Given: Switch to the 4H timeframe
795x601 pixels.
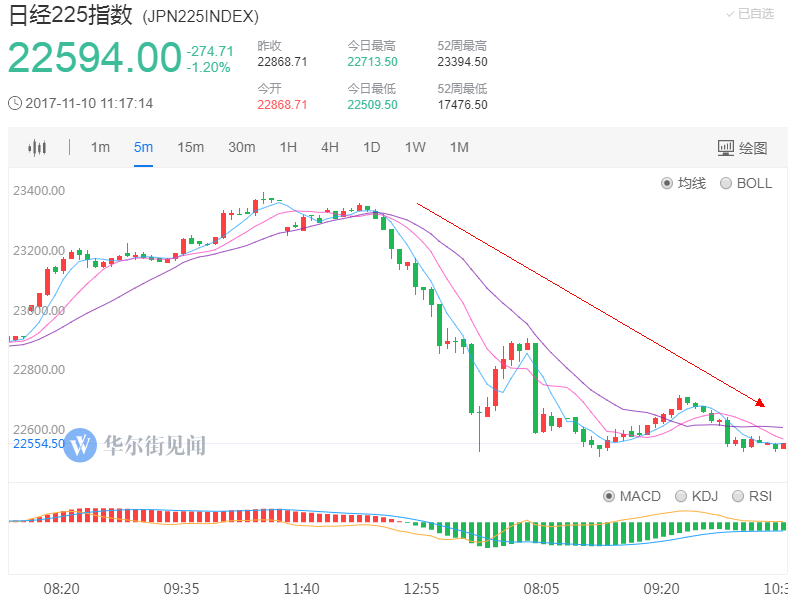Looking at the screenshot, I should [330, 148].
